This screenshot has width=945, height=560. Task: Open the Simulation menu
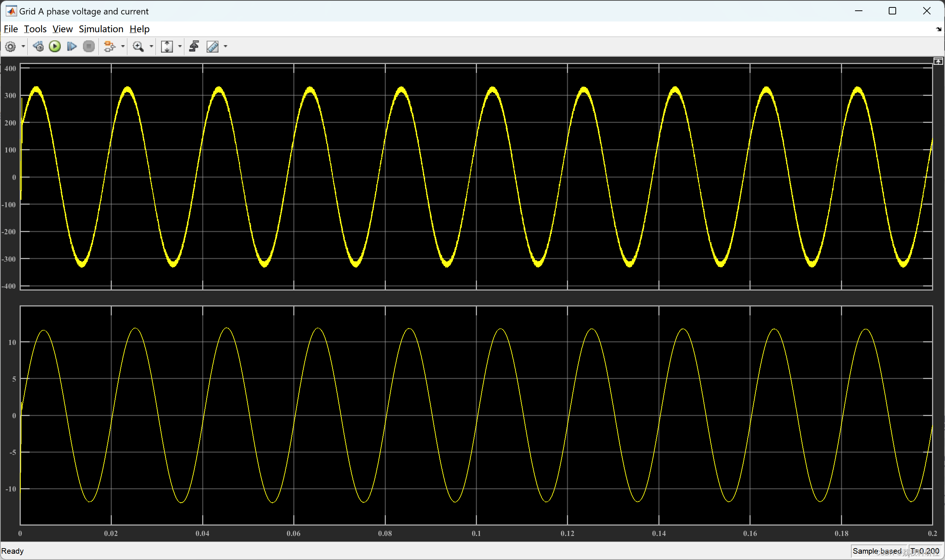click(x=101, y=29)
